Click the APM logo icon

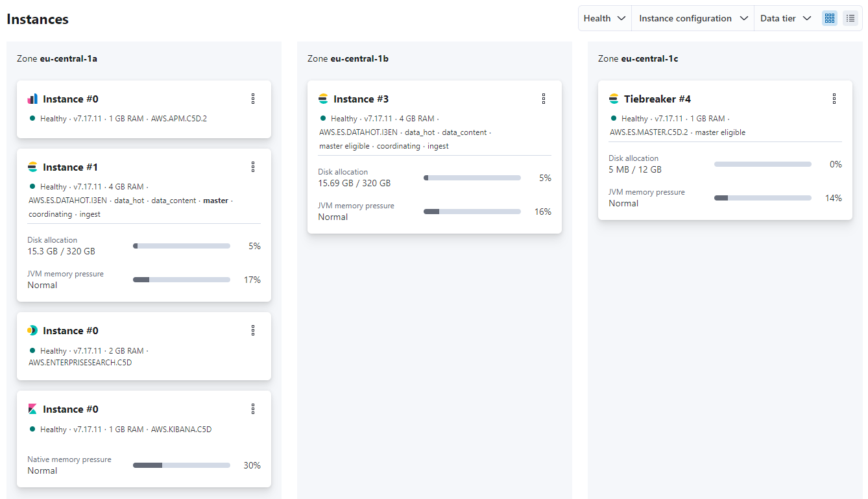(32, 99)
